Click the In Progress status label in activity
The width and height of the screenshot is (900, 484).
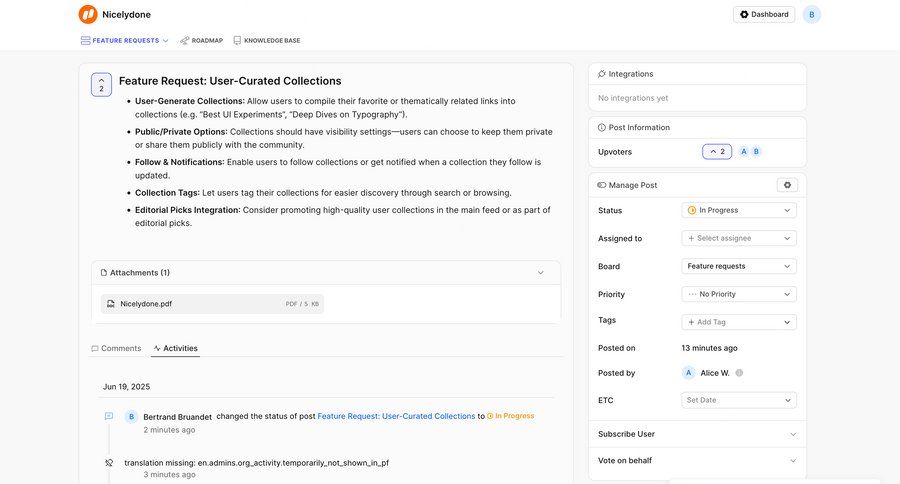tap(510, 416)
